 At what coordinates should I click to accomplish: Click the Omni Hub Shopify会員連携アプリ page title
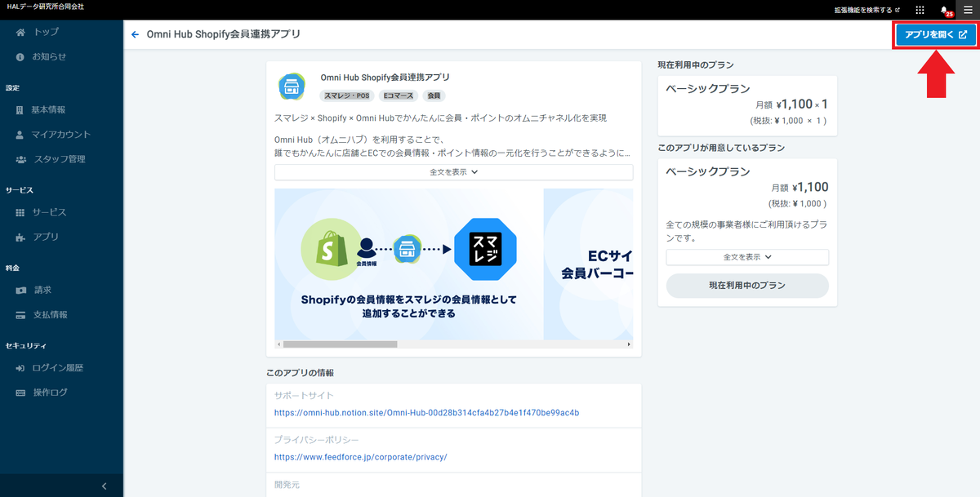pos(223,35)
